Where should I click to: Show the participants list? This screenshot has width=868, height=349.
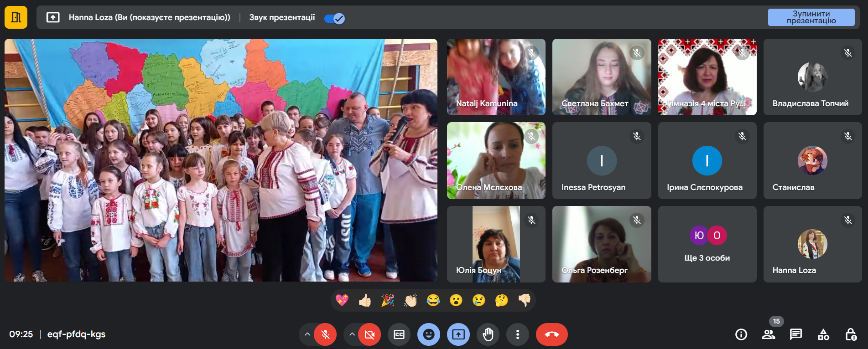[x=769, y=335]
